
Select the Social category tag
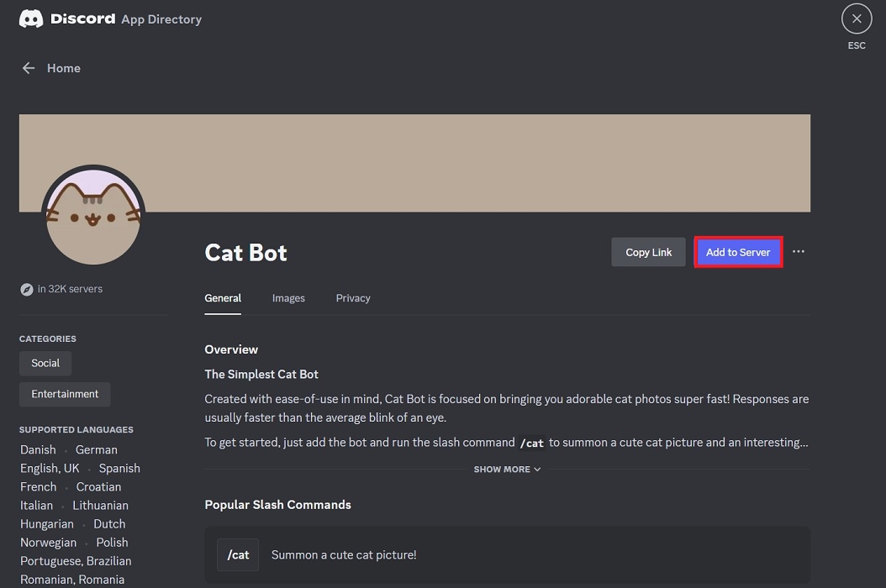click(45, 363)
